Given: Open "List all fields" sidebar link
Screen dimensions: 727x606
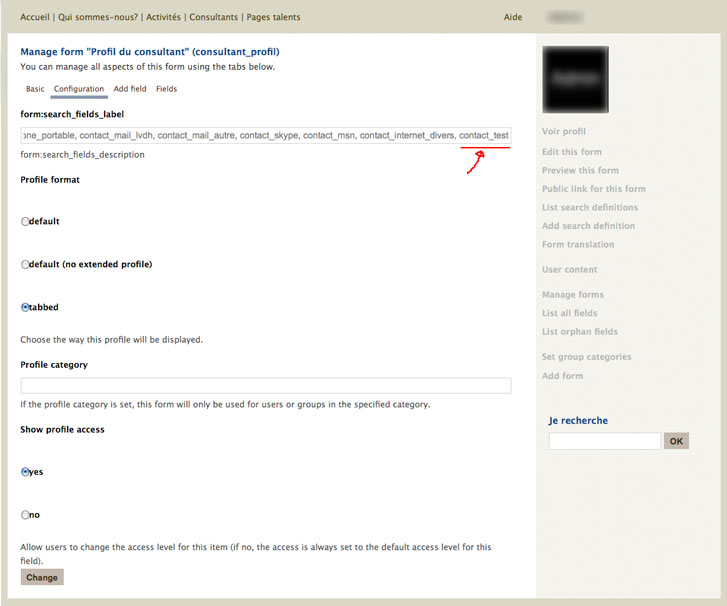Looking at the screenshot, I should tap(569, 313).
